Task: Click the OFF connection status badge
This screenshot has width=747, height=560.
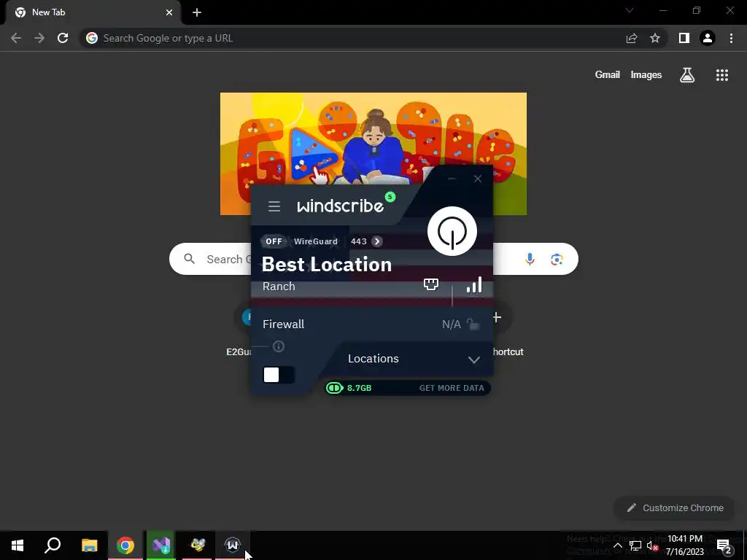Action: pos(274,241)
